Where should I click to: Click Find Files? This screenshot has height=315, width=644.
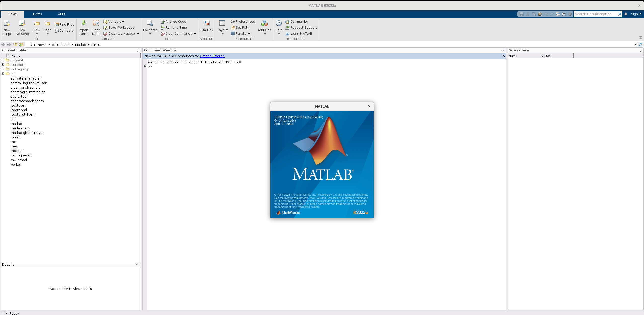click(x=64, y=24)
